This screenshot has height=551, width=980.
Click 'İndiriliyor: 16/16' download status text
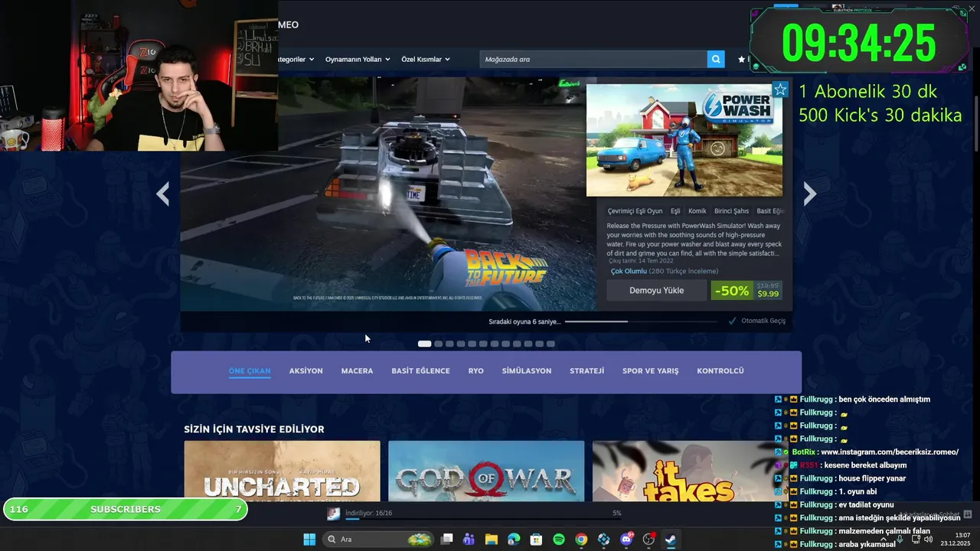coord(368,513)
